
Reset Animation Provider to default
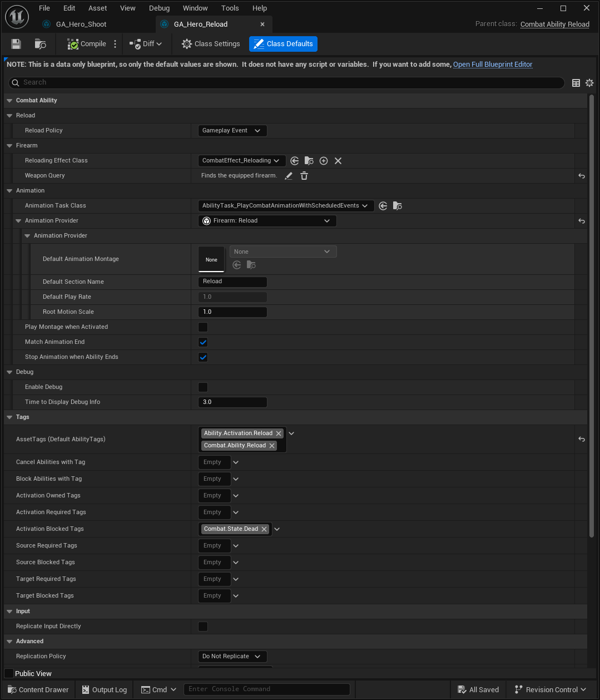tap(582, 221)
